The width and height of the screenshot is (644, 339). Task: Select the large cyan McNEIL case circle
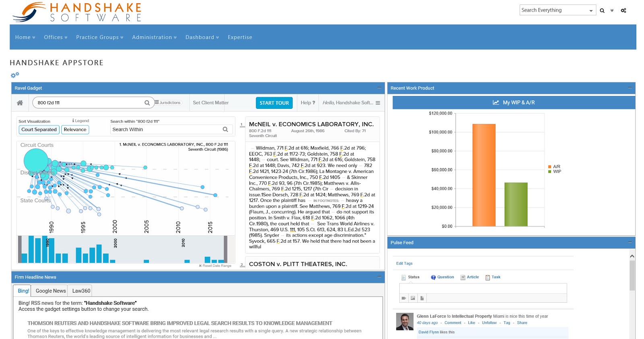[x=36, y=160]
